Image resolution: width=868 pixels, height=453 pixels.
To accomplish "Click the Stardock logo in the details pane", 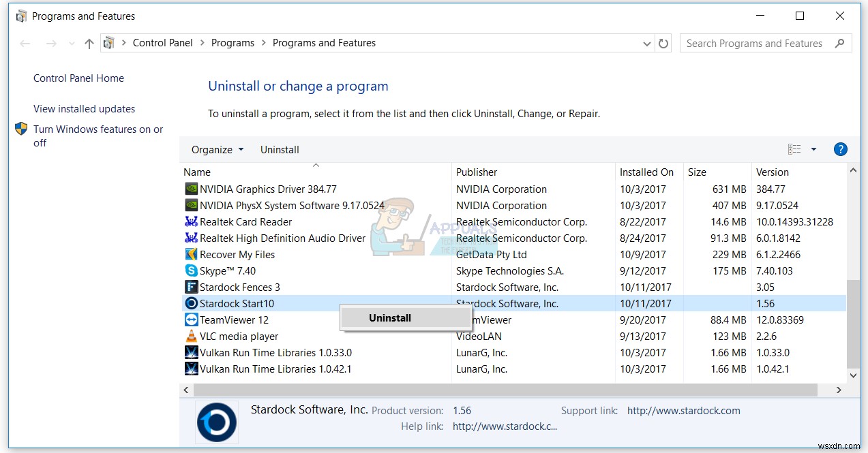I will tap(216, 422).
